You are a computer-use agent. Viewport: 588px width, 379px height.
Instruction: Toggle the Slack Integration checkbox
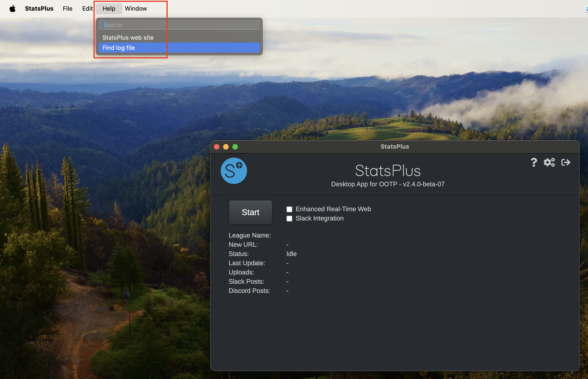[289, 219]
